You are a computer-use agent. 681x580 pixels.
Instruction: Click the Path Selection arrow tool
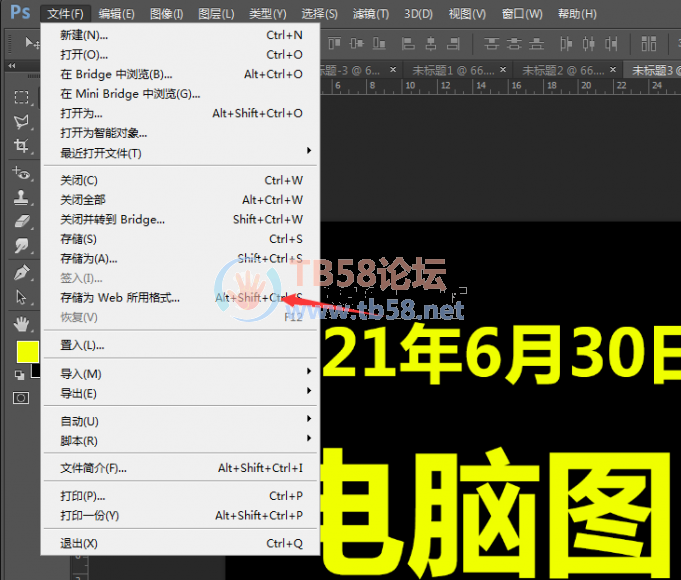click(x=21, y=297)
